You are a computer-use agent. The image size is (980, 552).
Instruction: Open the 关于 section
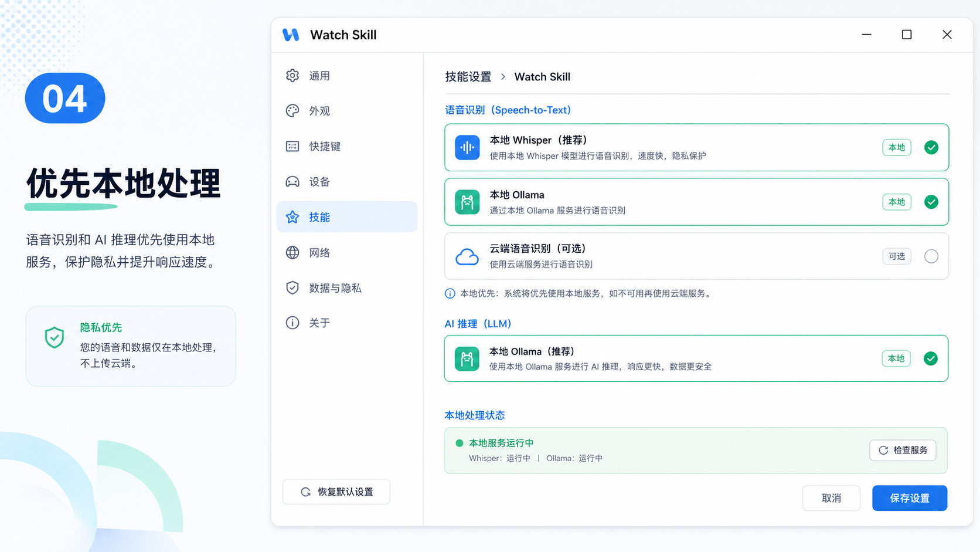[x=347, y=323]
